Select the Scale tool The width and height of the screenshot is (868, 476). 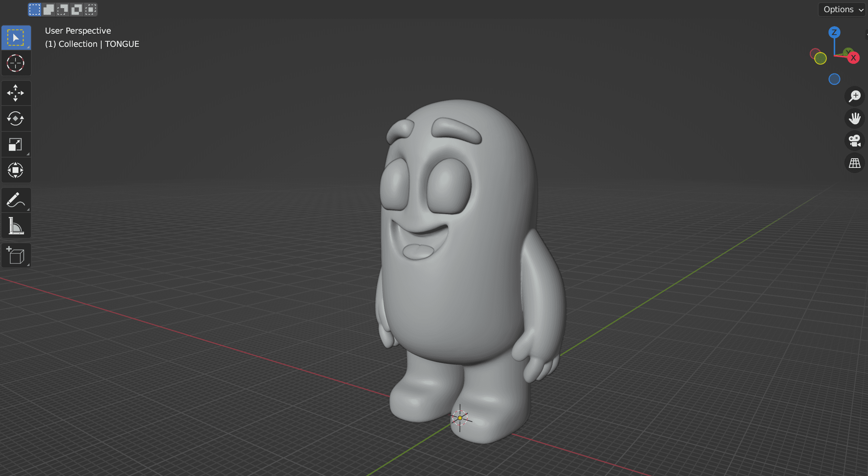15,144
